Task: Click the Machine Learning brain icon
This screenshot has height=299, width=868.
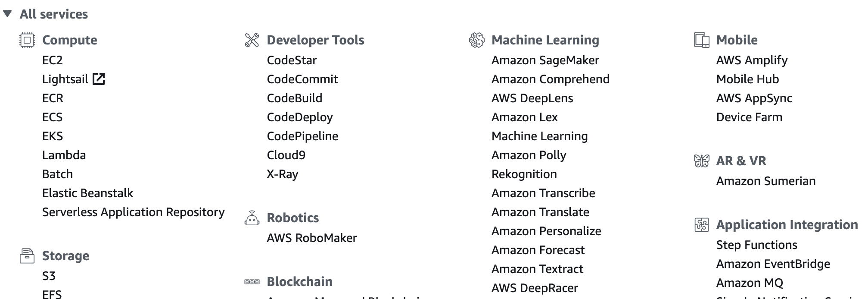Action: (476, 40)
